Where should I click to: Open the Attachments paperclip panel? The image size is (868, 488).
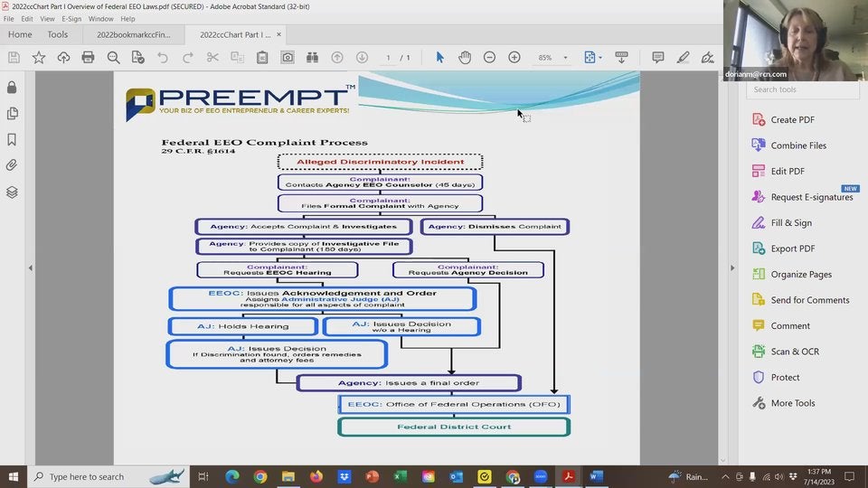coord(12,165)
